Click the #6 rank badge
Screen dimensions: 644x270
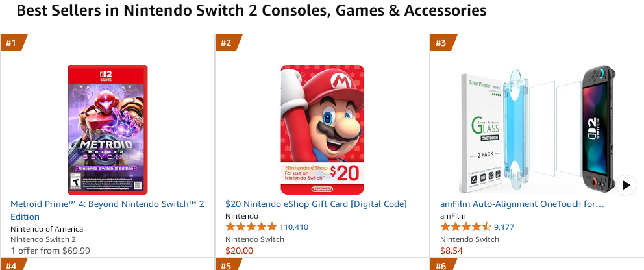(441, 265)
